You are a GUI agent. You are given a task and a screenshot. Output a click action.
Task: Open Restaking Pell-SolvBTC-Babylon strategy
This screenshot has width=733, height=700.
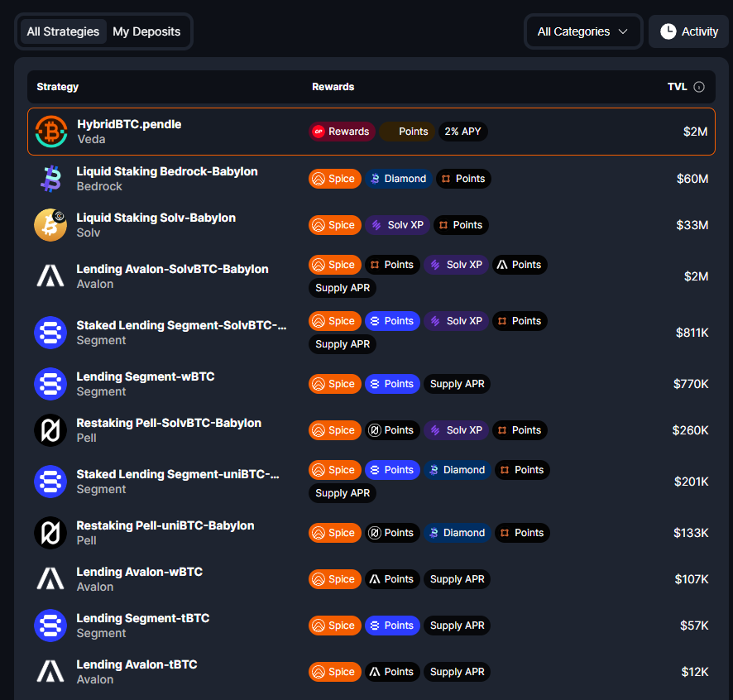click(x=169, y=423)
